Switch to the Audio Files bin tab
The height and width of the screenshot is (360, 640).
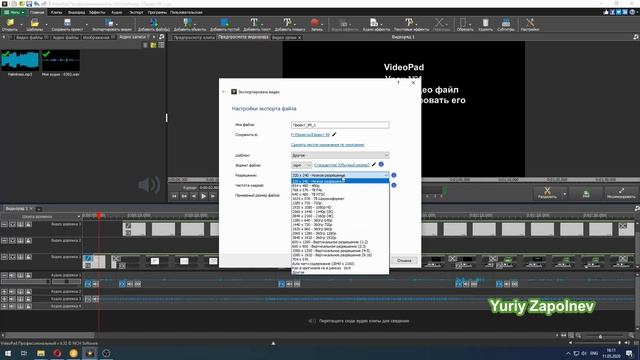coord(66,37)
